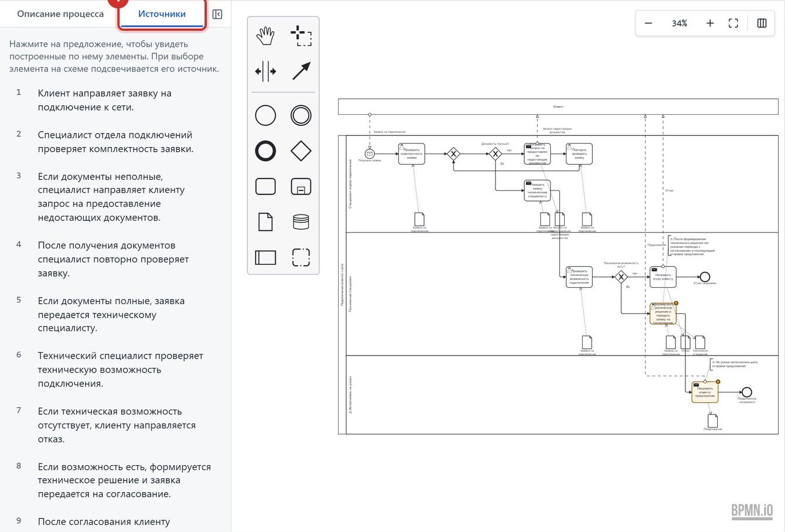Select the create/remove space tool
Image resolution: width=785 pixels, height=532 pixels.
[265, 71]
